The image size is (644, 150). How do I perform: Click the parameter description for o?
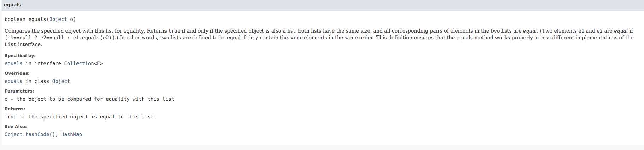click(89, 99)
